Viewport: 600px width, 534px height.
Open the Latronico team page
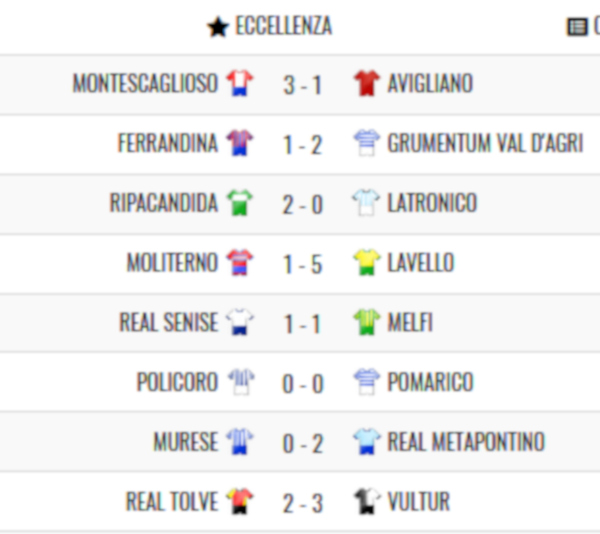(x=432, y=203)
